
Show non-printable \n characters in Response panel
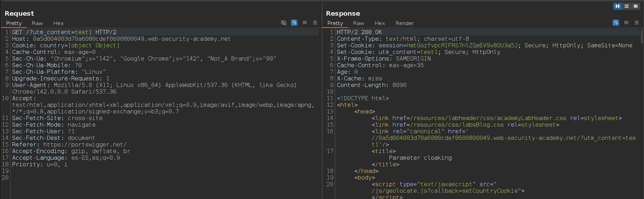626,23
